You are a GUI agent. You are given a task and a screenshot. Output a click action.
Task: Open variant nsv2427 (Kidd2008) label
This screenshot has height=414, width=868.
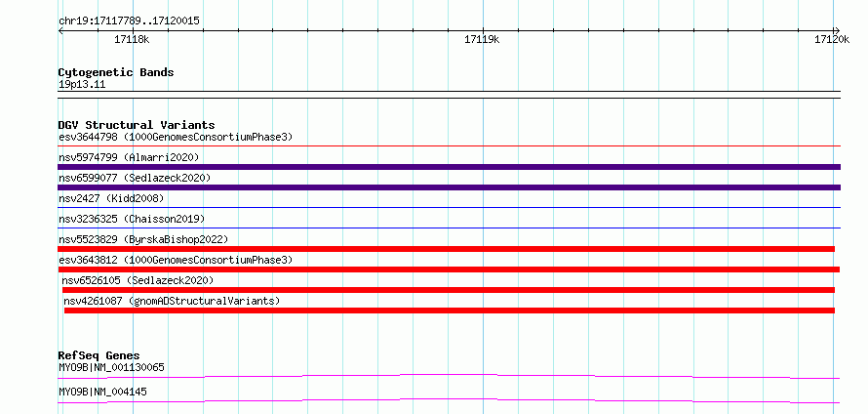tap(111, 198)
